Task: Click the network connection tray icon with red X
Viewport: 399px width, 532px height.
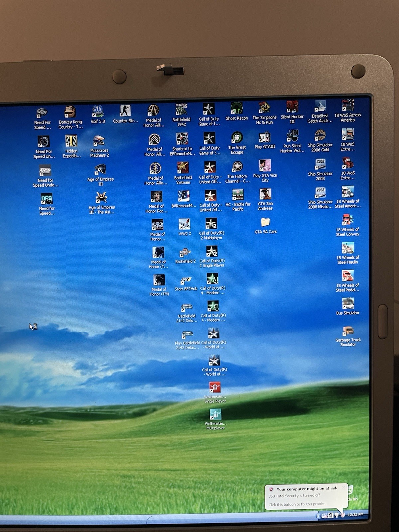Action: coord(324,516)
